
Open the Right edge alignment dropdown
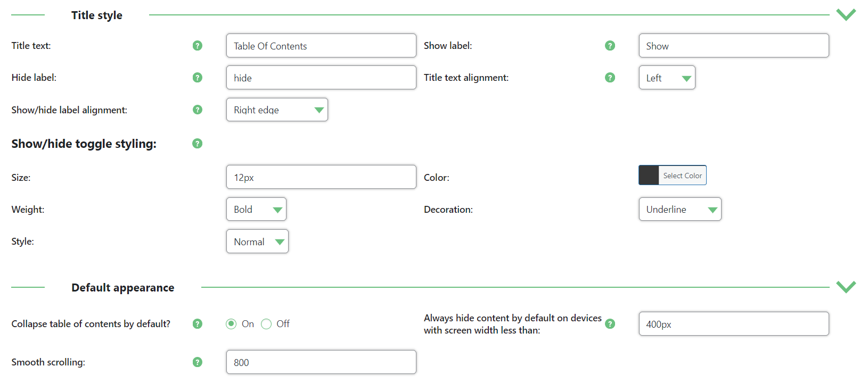coord(277,110)
